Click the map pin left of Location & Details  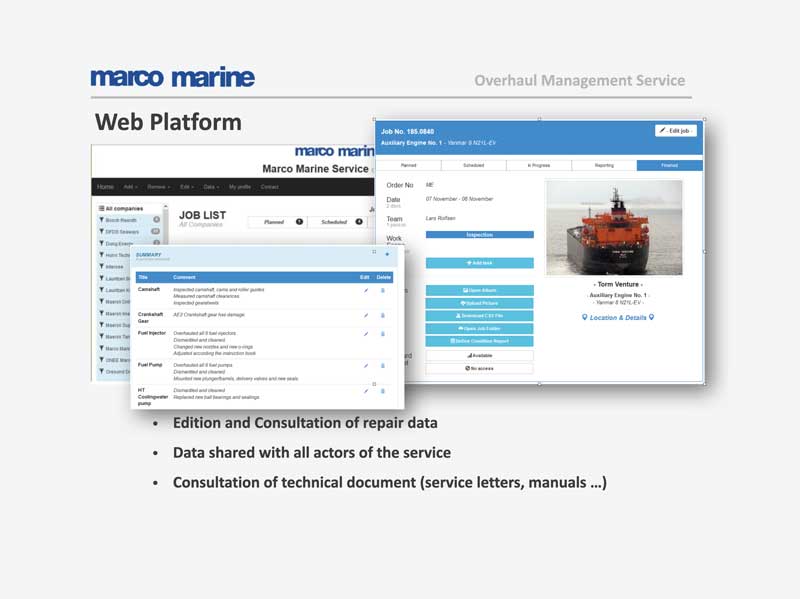(x=585, y=317)
